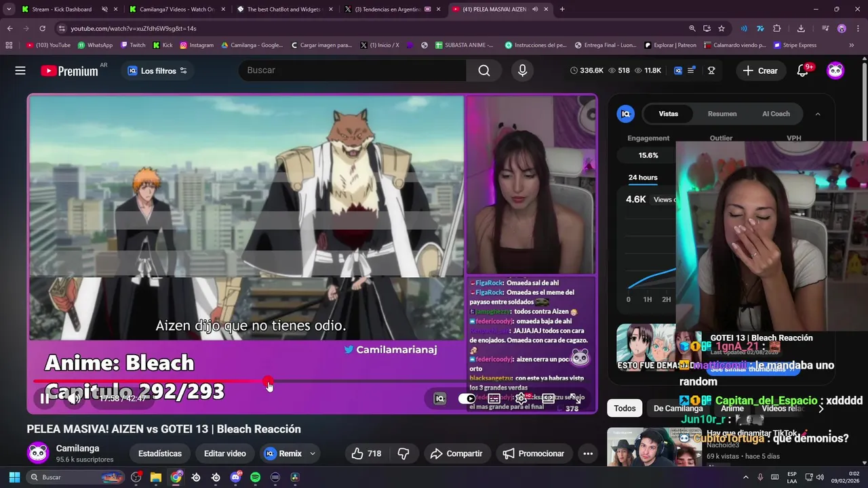Open Estadísticas for this video

click(x=160, y=453)
